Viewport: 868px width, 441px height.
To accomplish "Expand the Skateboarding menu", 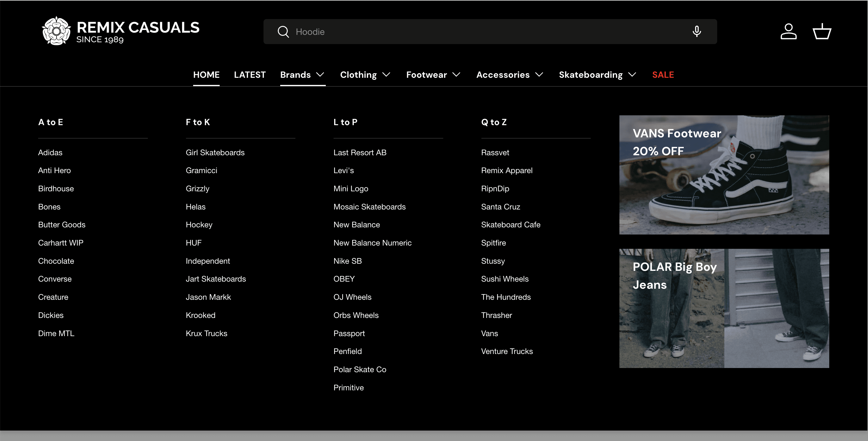I will tap(597, 74).
